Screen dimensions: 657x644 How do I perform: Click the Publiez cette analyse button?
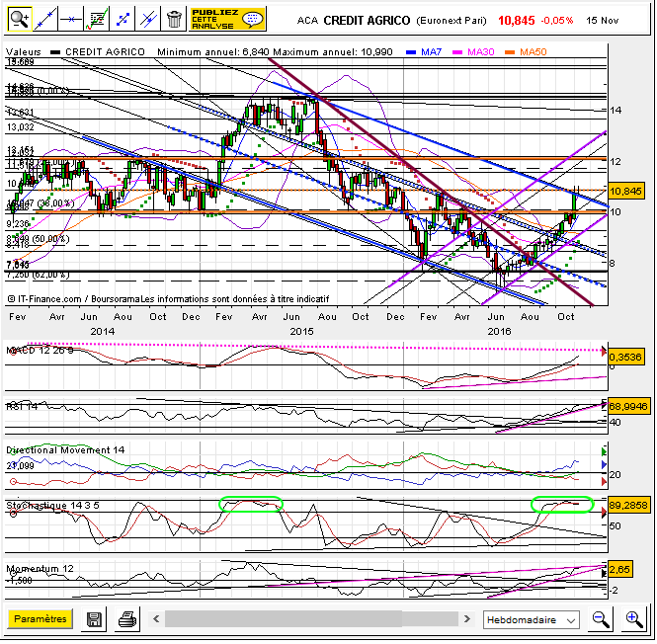pos(226,19)
